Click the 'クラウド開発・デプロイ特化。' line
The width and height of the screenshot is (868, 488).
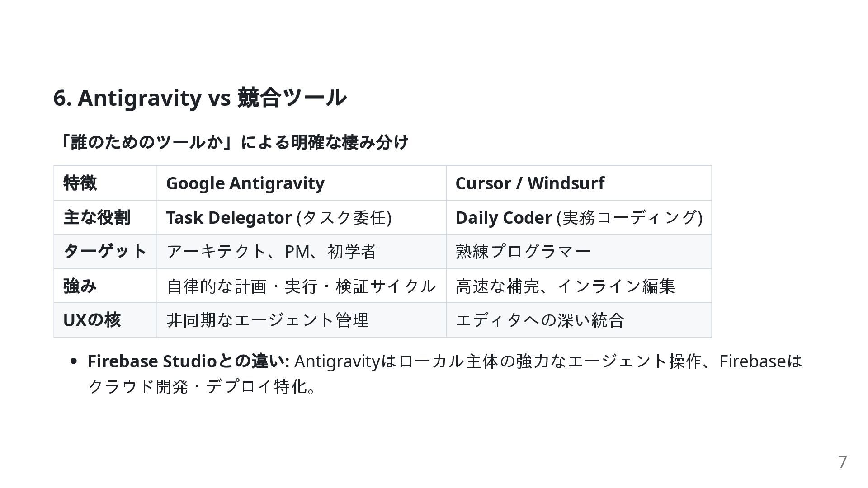point(202,386)
